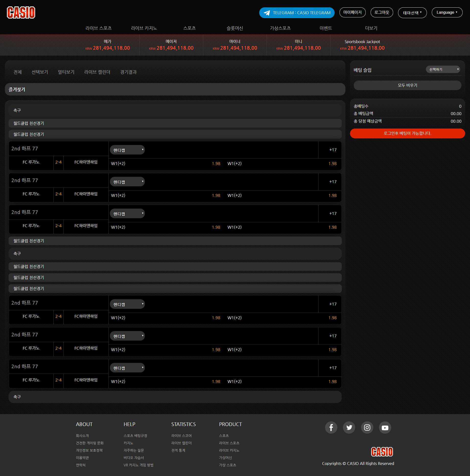Screen dimensions: 470x476
Task: Switch to the 라이브 캘린더 tab
Action: [x=97, y=72]
